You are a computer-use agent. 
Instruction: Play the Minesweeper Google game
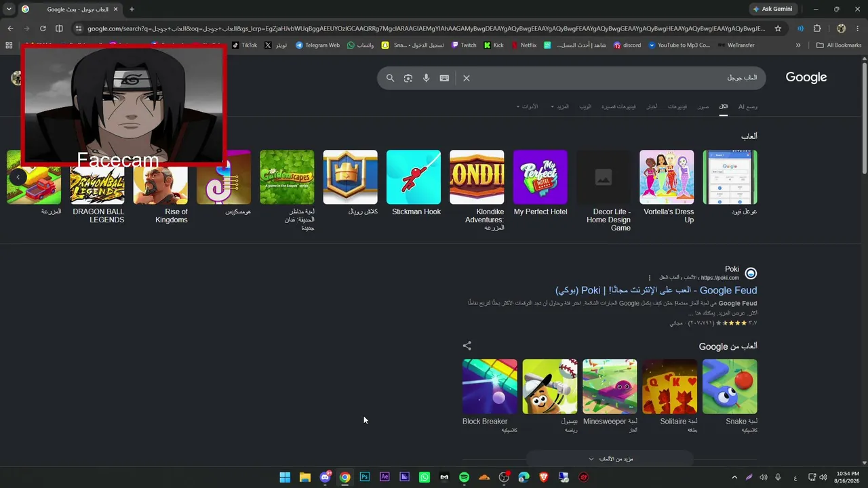tap(610, 386)
